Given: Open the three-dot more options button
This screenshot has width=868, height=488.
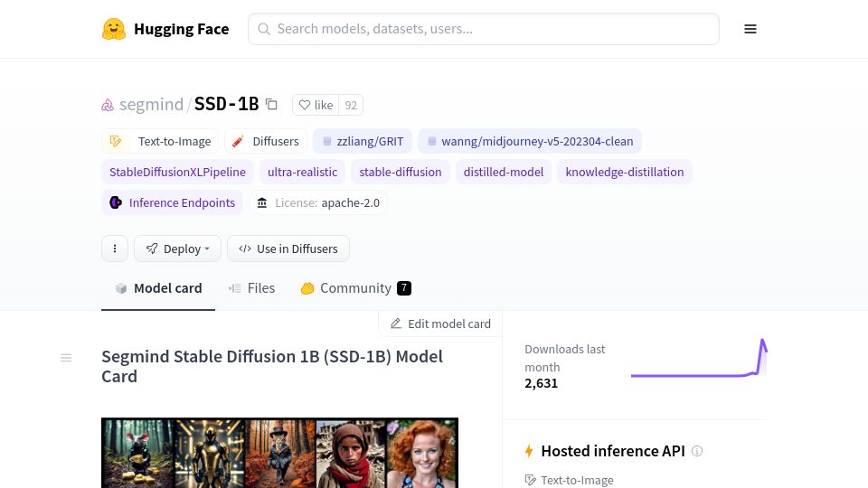Looking at the screenshot, I should pos(115,249).
